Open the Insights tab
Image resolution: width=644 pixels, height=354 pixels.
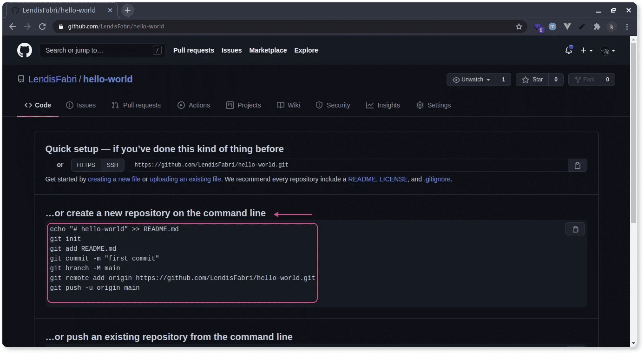point(383,105)
